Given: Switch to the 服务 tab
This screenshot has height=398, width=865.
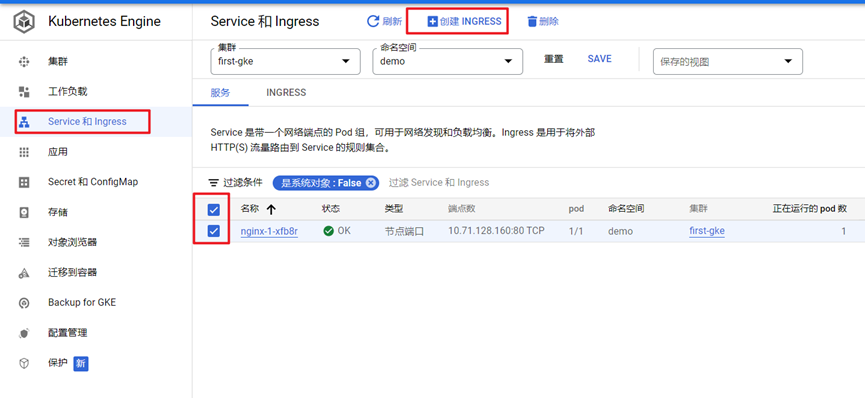Looking at the screenshot, I should [x=221, y=93].
